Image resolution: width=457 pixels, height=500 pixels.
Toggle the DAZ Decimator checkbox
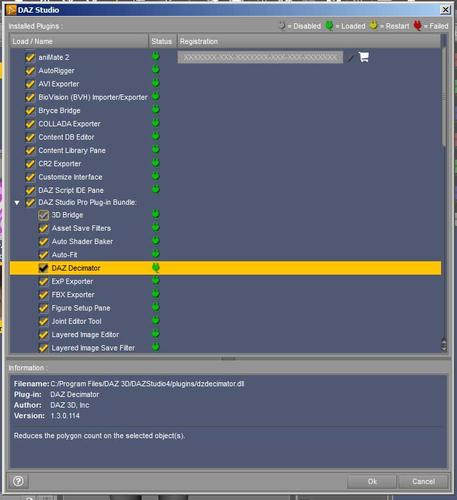pyautogui.click(x=43, y=268)
